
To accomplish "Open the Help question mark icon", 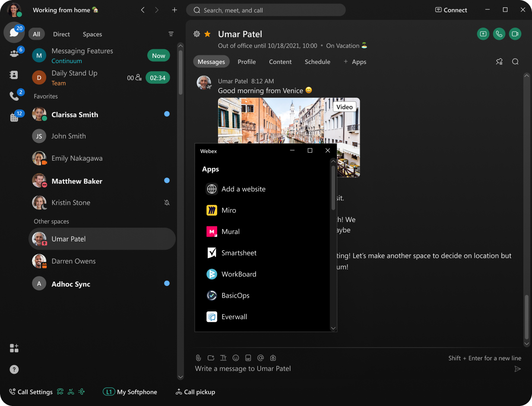I will pyautogui.click(x=14, y=369).
